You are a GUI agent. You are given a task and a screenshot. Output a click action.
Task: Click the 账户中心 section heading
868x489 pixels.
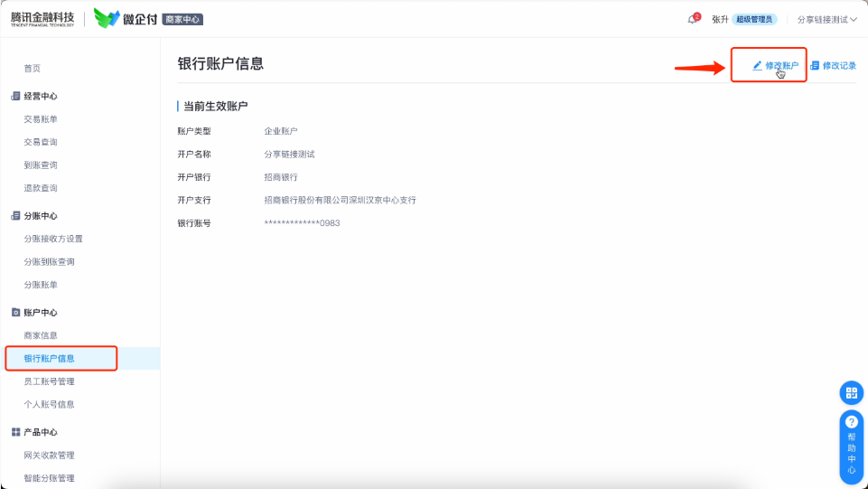click(x=41, y=313)
